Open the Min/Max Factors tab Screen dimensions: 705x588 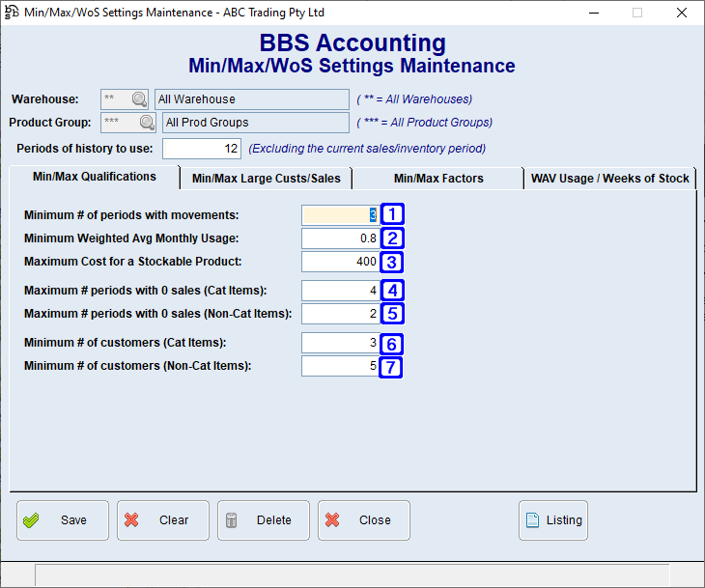(x=438, y=179)
